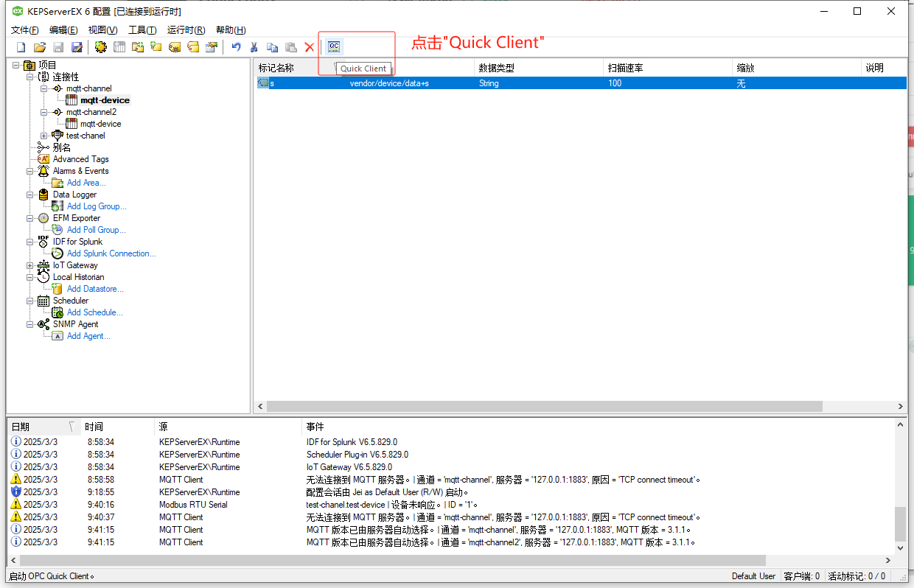Sort tags by 扫描速率 column header
The image size is (914, 588).
coord(667,68)
